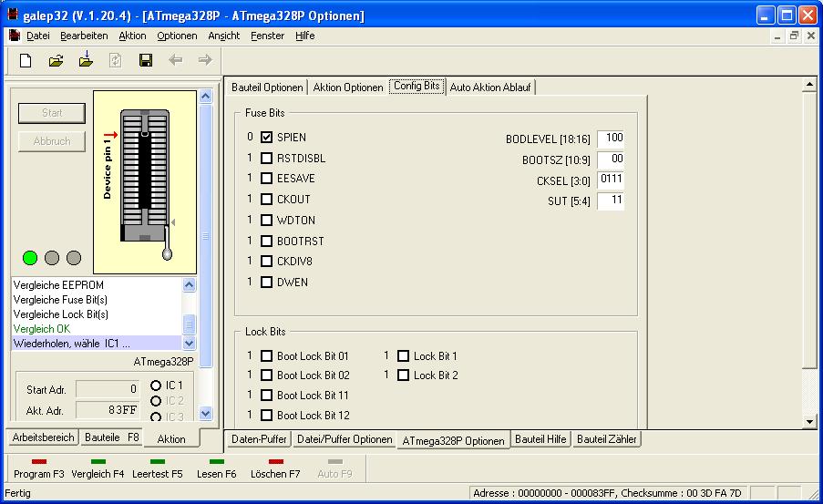
Task: Open the Optionen menu
Action: (177, 36)
